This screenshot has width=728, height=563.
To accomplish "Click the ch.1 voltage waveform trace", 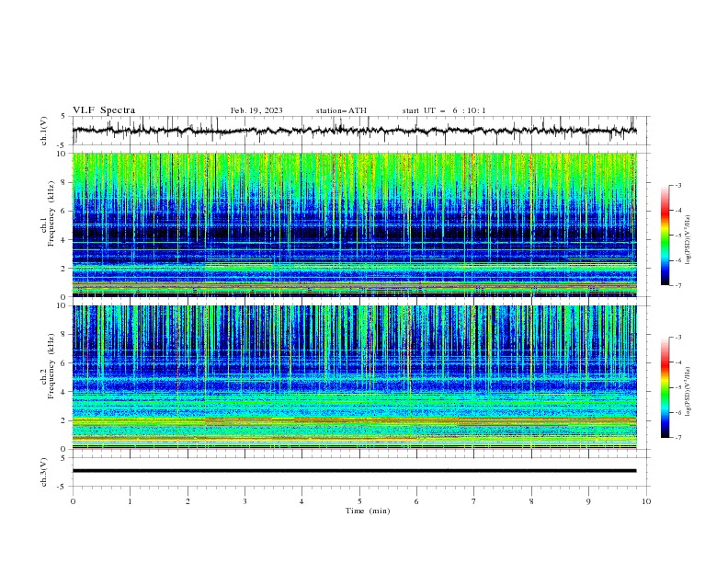I will click(x=354, y=131).
